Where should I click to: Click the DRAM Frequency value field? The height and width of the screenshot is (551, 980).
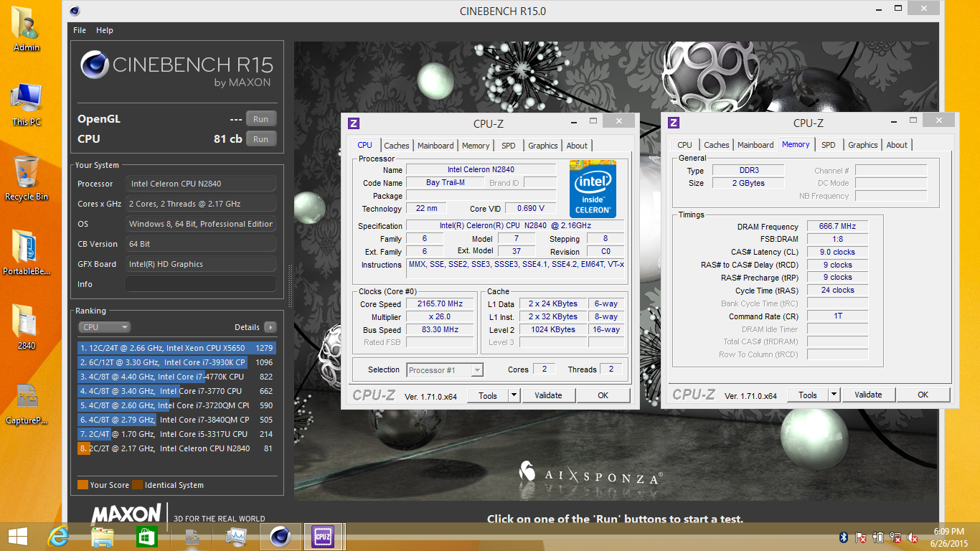(838, 227)
